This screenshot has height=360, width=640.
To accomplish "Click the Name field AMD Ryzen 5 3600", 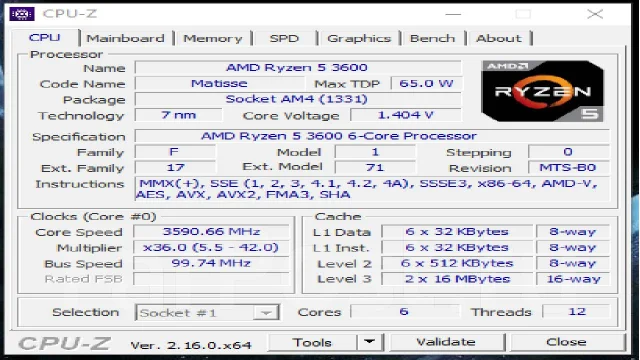I will [x=298, y=67].
